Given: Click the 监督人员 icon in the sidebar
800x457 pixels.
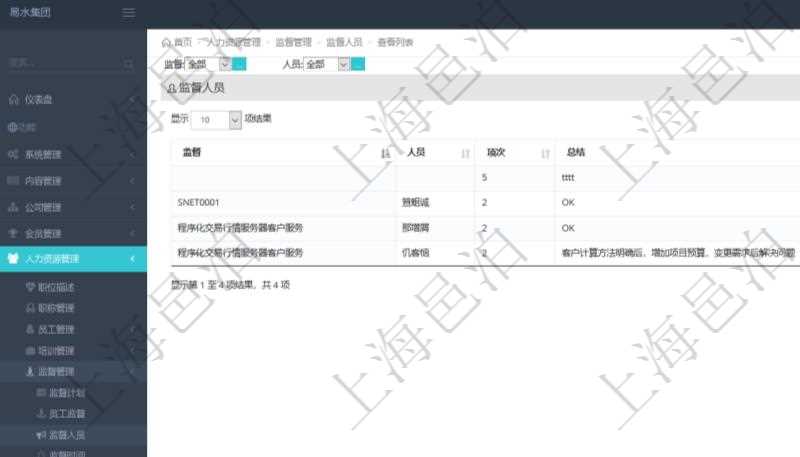Looking at the screenshot, I should tap(41, 435).
